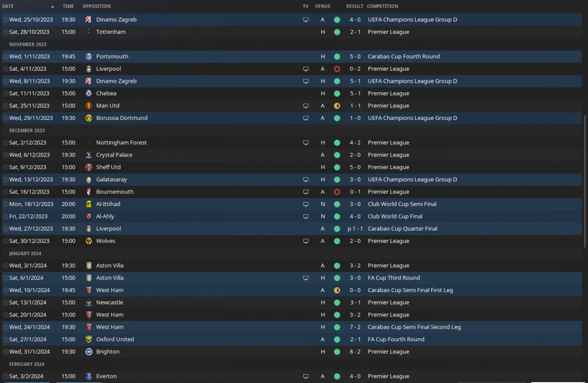
Task: Open the Nottingham Forest team link
Action: click(121, 143)
